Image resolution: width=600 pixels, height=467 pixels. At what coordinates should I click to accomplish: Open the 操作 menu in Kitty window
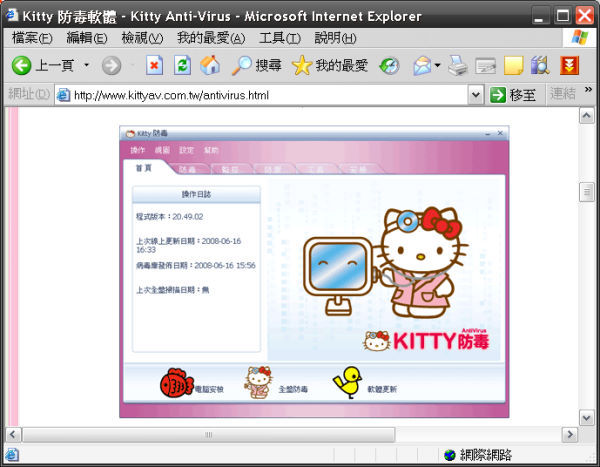[x=137, y=150]
